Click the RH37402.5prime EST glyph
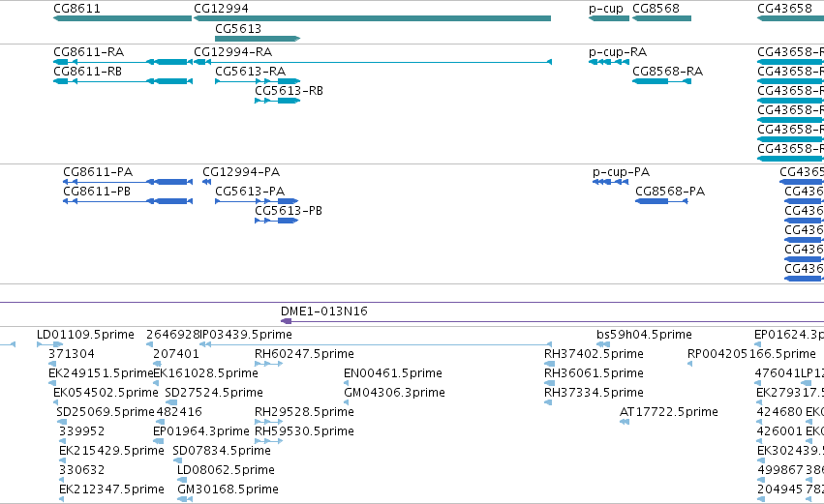 click(549, 364)
